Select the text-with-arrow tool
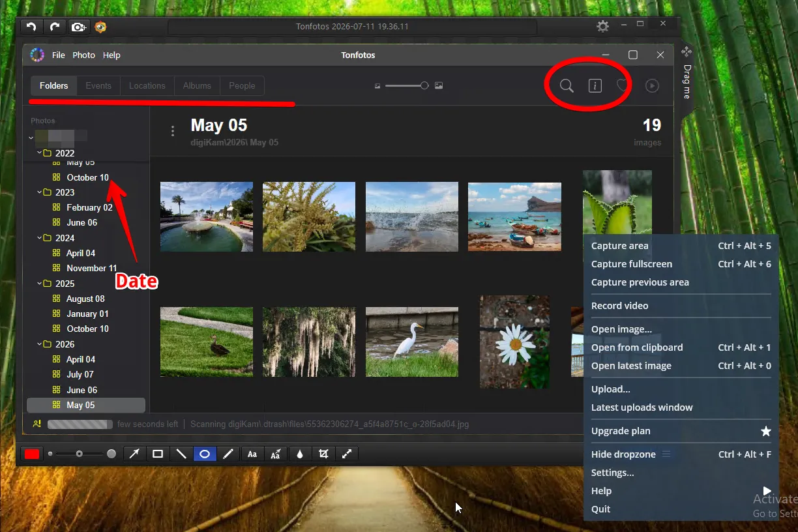 tap(276, 454)
